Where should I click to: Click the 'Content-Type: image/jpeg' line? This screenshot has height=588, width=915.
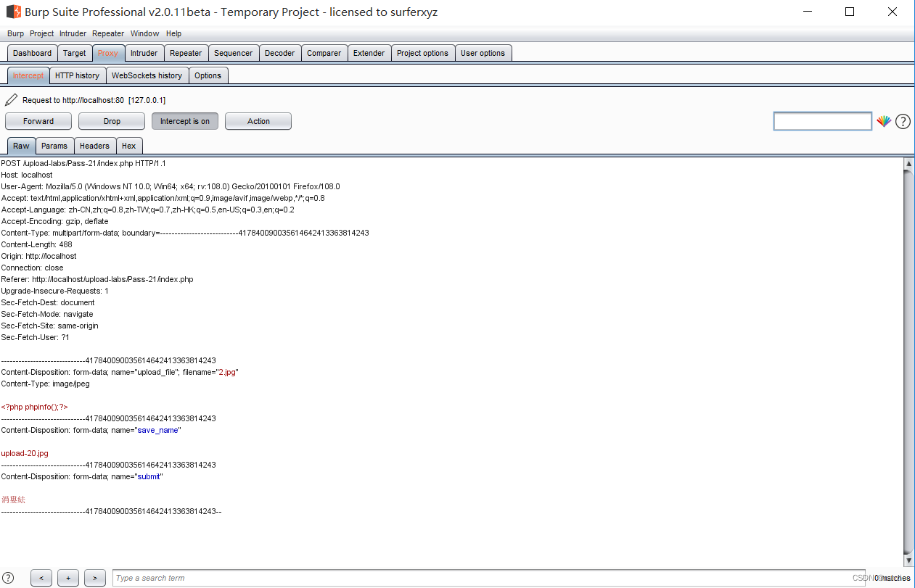coord(45,384)
